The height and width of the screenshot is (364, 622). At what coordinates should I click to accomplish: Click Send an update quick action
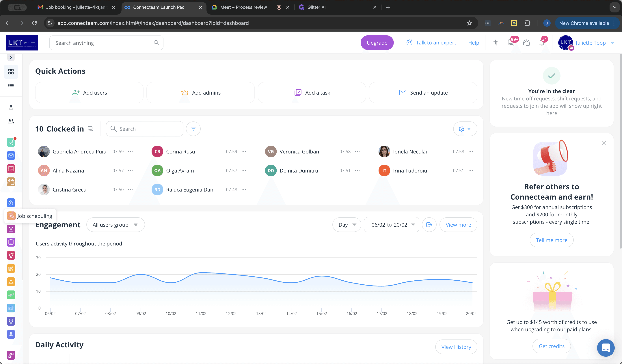tap(423, 93)
